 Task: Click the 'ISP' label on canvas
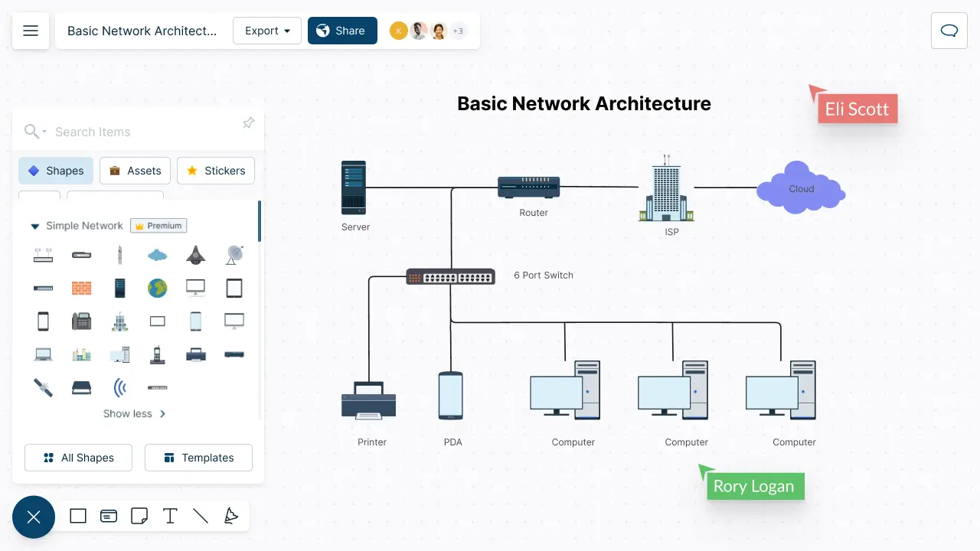671,231
